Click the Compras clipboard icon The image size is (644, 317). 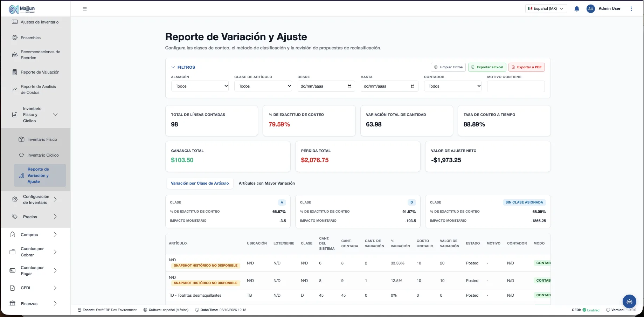pyautogui.click(x=13, y=235)
